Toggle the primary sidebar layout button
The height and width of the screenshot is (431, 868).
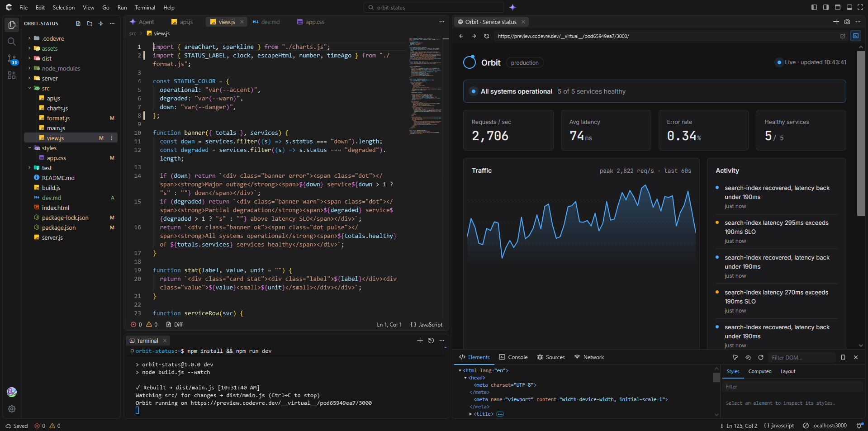[814, 7]
